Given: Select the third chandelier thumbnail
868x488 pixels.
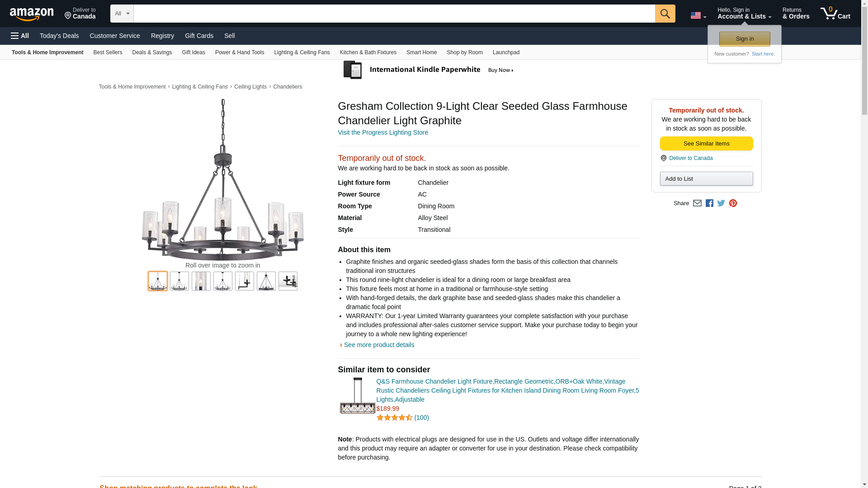Looking at the screenshot, I should 201,281.
